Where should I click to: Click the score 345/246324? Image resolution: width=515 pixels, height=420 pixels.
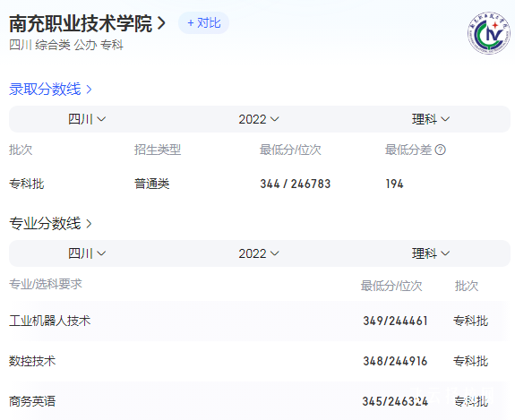pyautogui.click(x=396, y=401)
